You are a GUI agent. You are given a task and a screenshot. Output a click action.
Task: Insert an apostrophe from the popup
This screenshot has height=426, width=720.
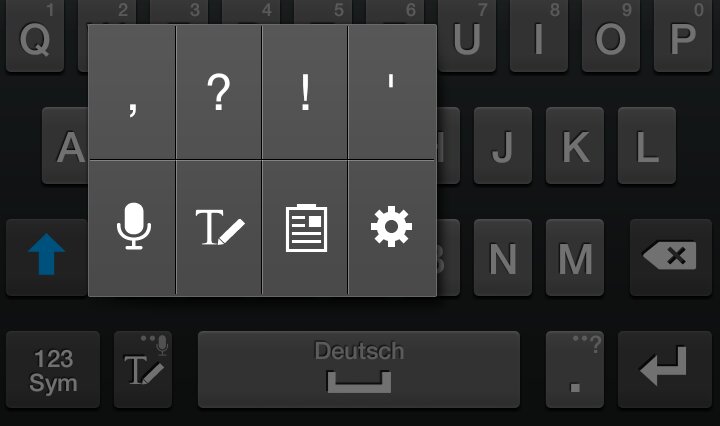click(x=392, y=92)
